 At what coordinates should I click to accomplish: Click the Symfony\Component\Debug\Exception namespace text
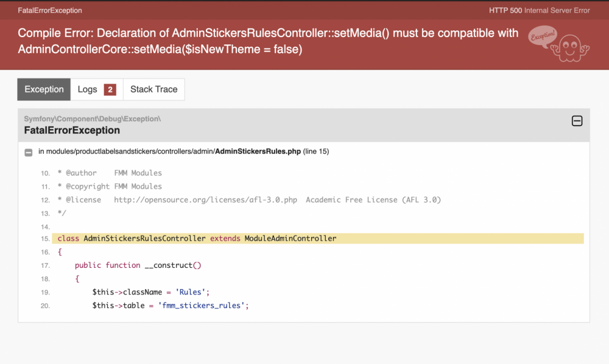coord(92,119)
